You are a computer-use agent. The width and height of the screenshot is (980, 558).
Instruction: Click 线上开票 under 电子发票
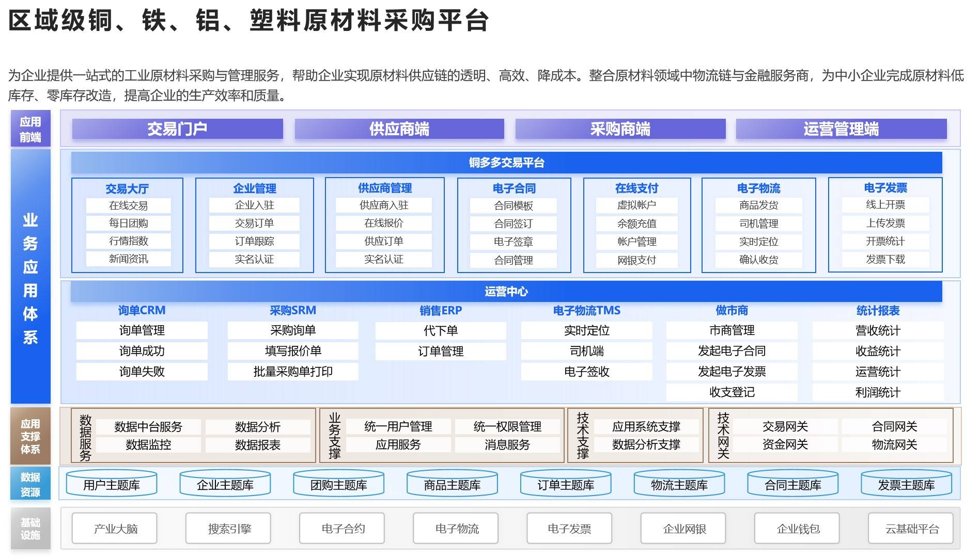click(x=885, y=204)
